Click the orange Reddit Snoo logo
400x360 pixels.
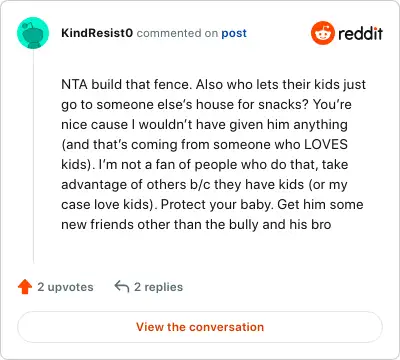tap(322, 33)
